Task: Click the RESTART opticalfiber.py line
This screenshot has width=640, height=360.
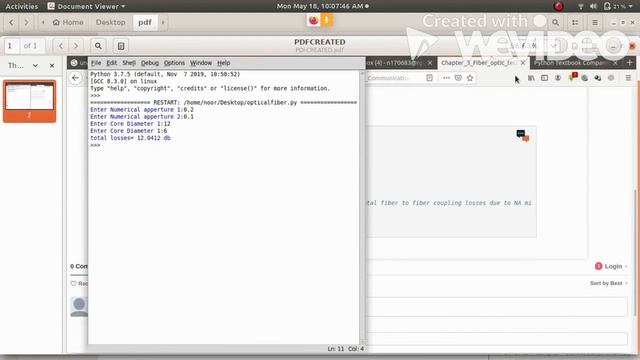Action: pyautogui.click(x=223, y=102)
